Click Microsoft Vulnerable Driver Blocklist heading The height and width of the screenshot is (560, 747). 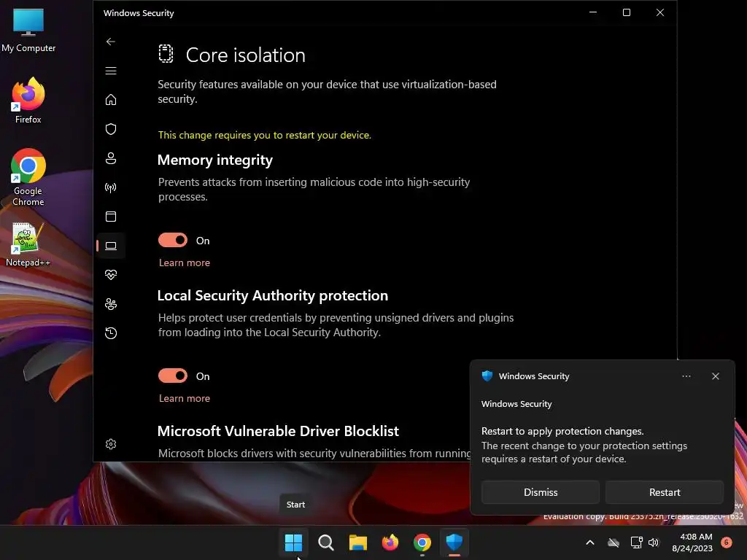(278, 431)
